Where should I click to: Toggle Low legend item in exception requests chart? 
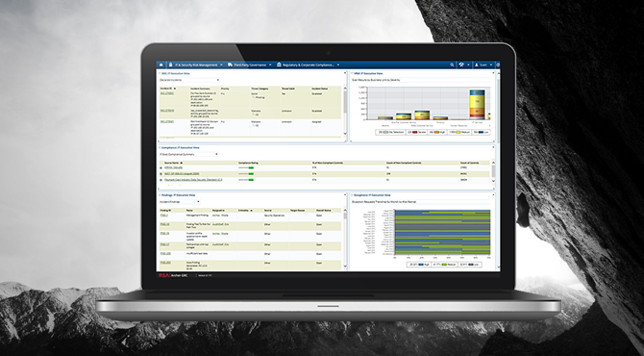470,265
